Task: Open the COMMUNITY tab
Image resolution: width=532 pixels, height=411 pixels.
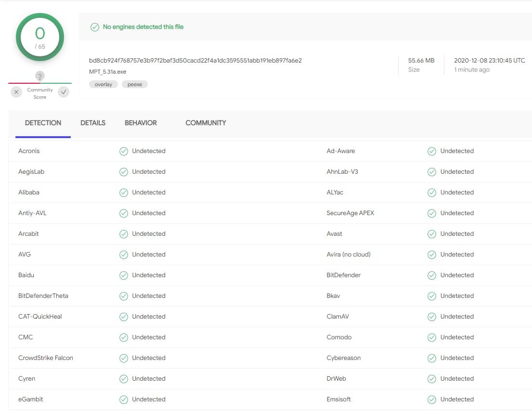Action: (206, 123)
